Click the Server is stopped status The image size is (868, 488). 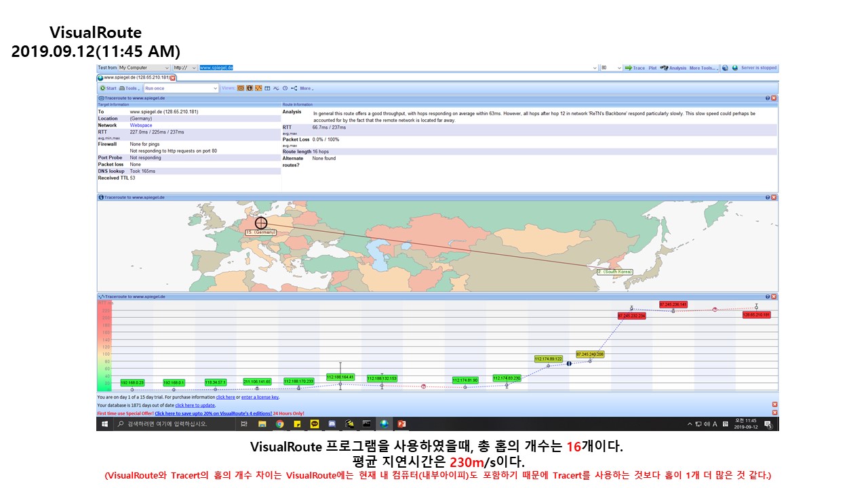click(759, 68)
